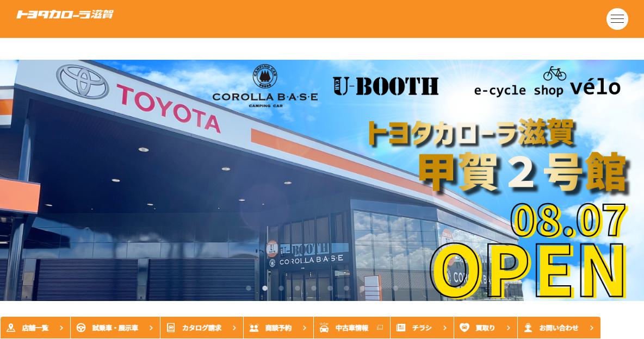Go to the last carousel slide dot
Screen dimensions: 644x339
(x=395, y=288)
